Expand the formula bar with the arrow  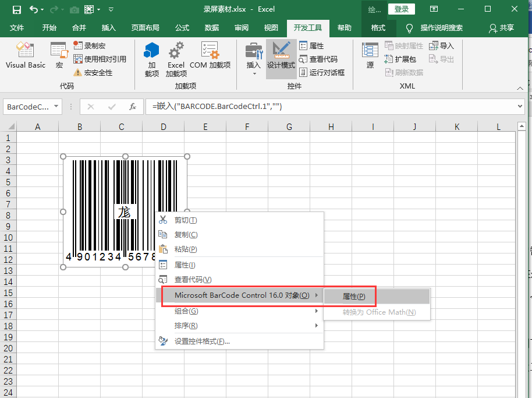coord(520,106)
